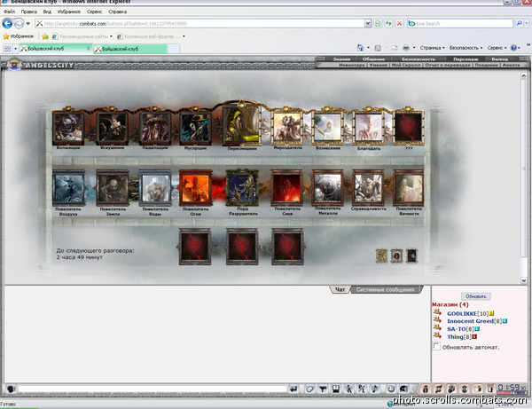Click the face icon left of chat input
The height and width of the screenshot is (409, 532).
point(11,389)
